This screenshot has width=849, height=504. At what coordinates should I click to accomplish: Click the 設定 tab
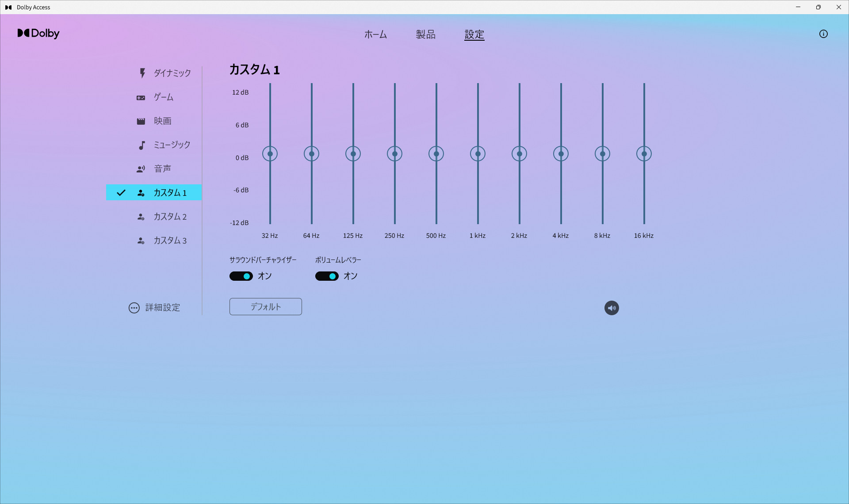(x=474, y=34)
